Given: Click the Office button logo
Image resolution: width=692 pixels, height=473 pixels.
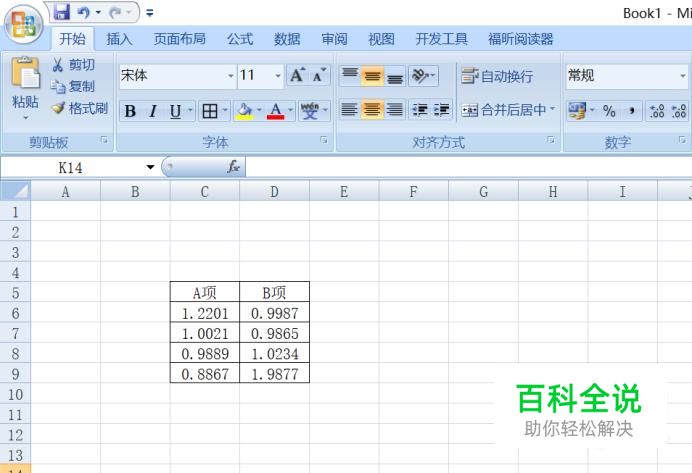Looking at the screenshot, I should click(24, 24).
